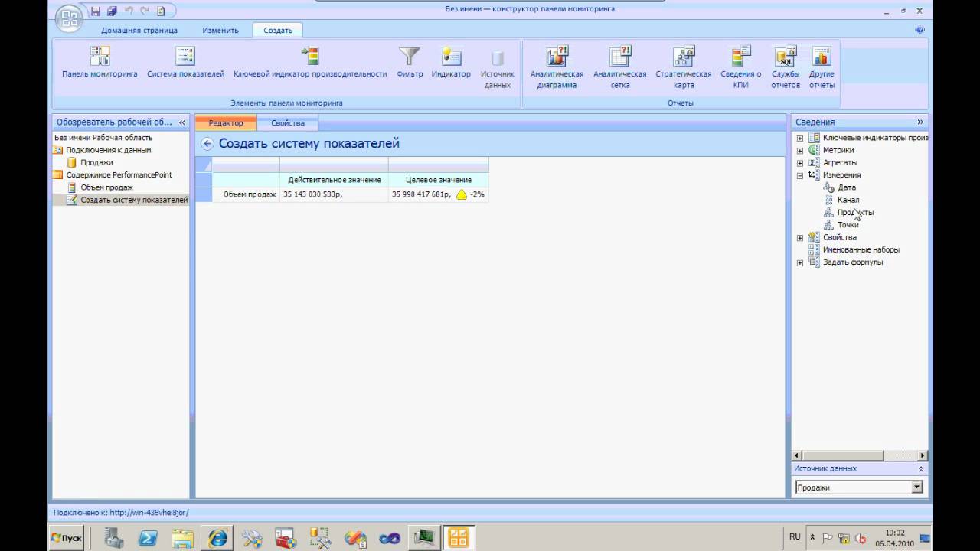Switch to the Свойства editor tab
This screenshot has width=980, height=551.
(x=288, y=123)
